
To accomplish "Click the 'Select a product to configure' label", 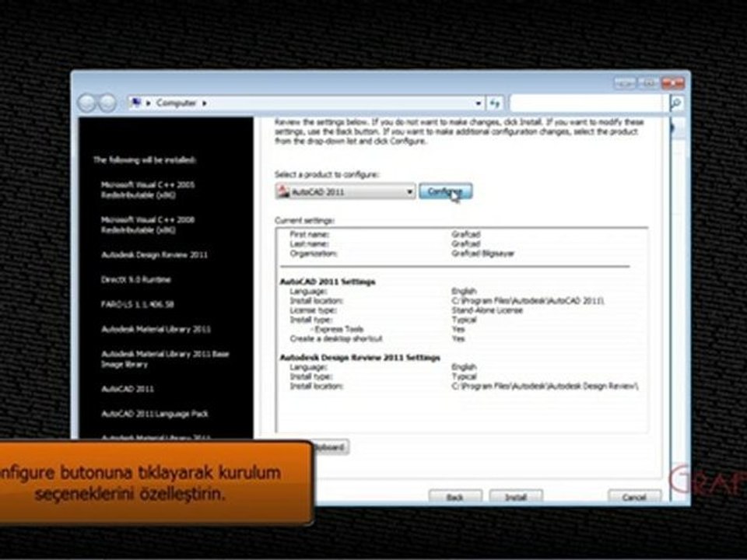I will pyautogui.click(x=327, y=175).
